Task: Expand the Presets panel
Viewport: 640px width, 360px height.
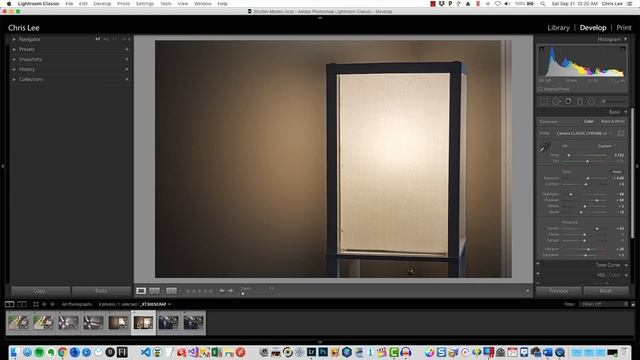Action: coord(14,49)
